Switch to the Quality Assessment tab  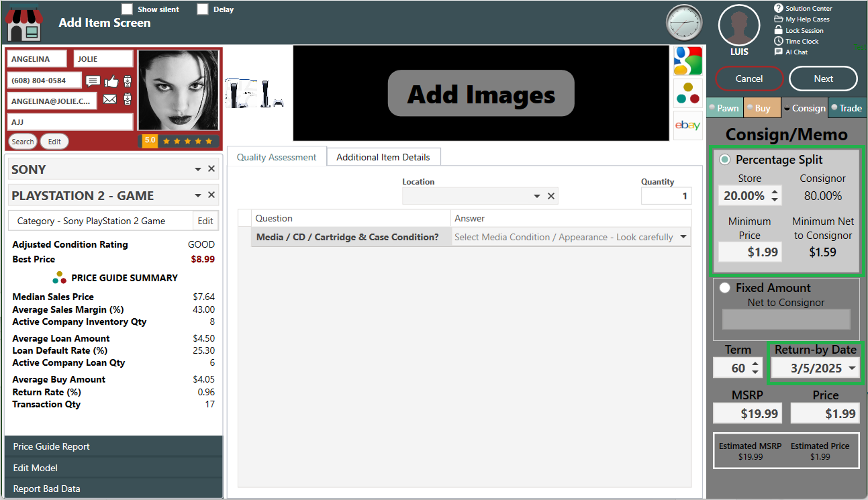pyautogui.click(x=277, y=157)
